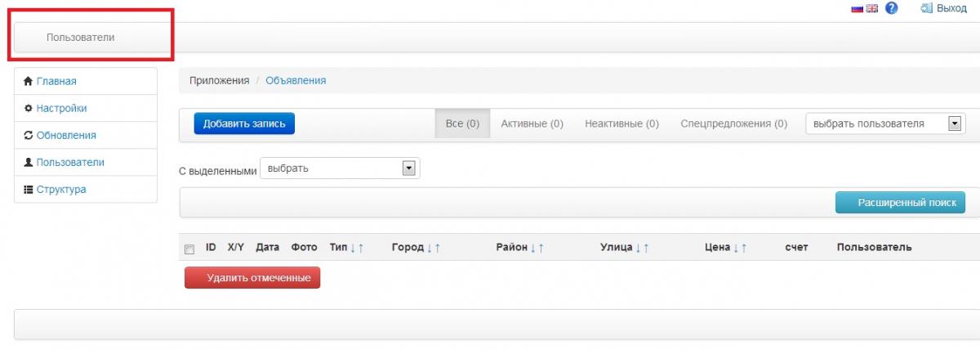Show the Неактивные (0) tab

coord(621,123)
